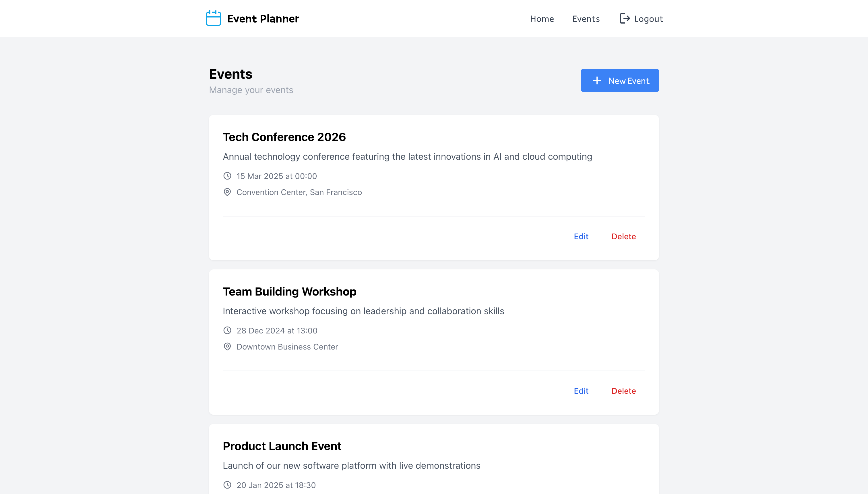Image resolution: width=868 pixels, height=494 pixels.
Task: Select the '20 Jan 2025 at 18:30' date
Action: tap(276, 485)
